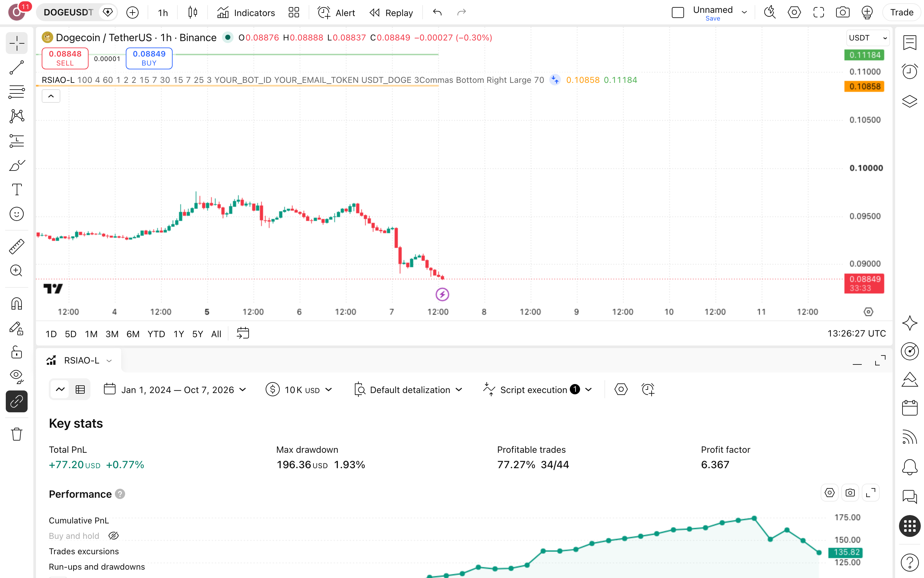
Task: Start Replay mode
Action: pyautogui.click(x=391, y=13)
